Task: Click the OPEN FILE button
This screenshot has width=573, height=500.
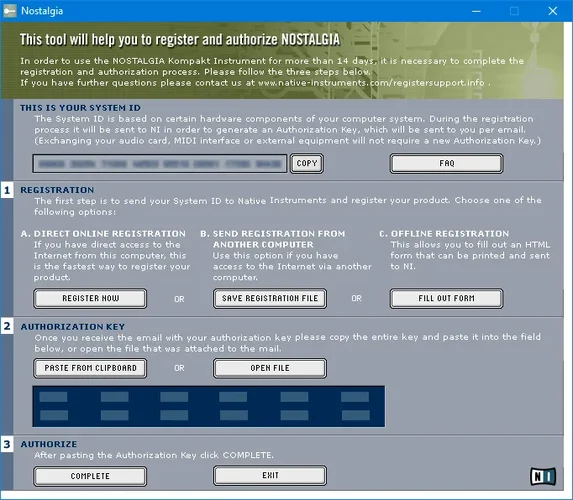Action: 270,368
